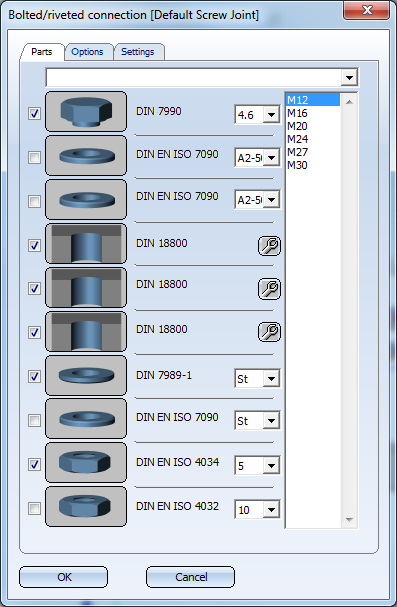Uncheck the third DIN 18800 checkbox
The width and height of the screenshot is (397, 607).
click(34, 332)
